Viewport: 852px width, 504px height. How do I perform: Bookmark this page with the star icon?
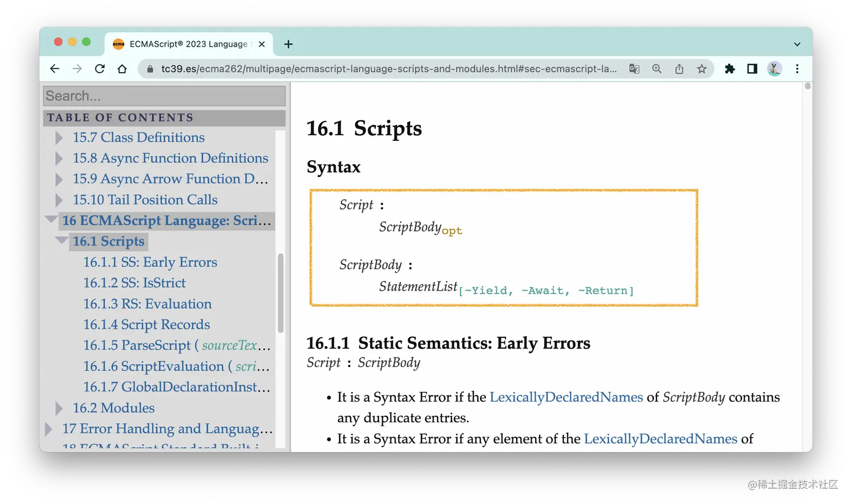point(702,68)
